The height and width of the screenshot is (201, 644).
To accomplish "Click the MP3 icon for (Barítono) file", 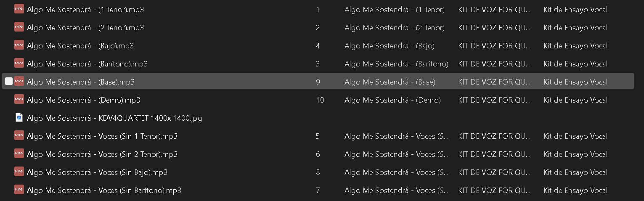I will coord(19,63).
